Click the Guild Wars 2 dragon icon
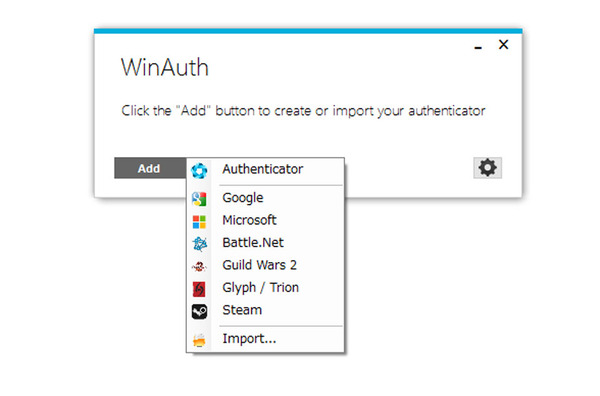Screen dimensions: 600x396 tap(199, 266)
